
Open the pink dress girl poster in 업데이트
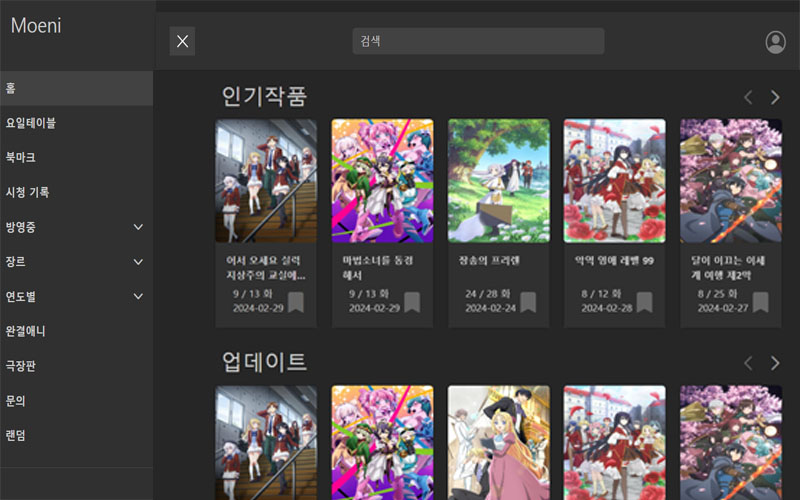[x=498, y=442]
